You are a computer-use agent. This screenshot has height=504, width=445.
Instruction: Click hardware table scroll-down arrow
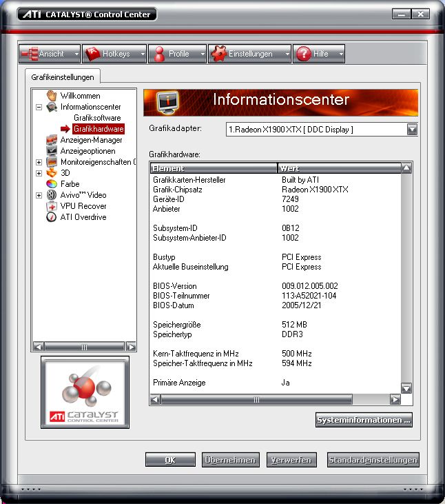point(406,388)
